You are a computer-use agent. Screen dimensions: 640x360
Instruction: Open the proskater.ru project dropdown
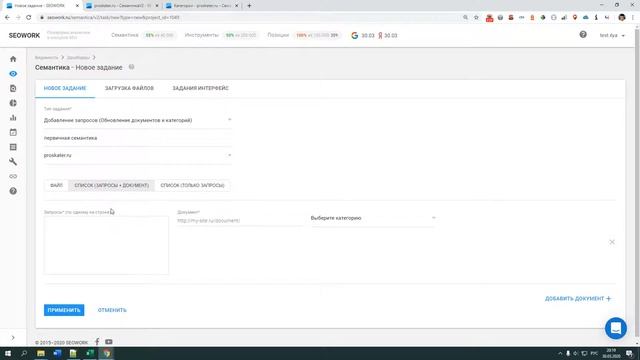(x=138, y=156)
